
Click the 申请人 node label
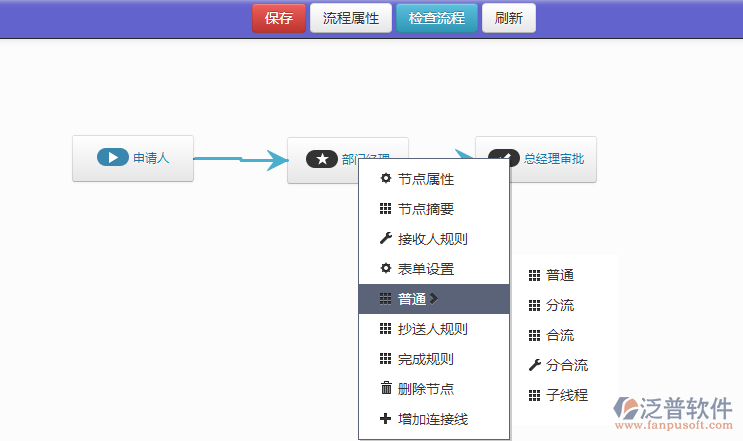pyautogui.click(x=151, y=158)
